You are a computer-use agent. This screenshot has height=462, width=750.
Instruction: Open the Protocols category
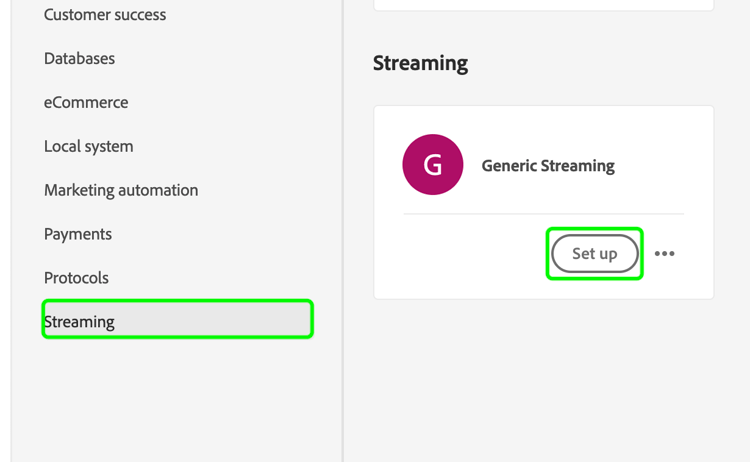pos(76,278)
